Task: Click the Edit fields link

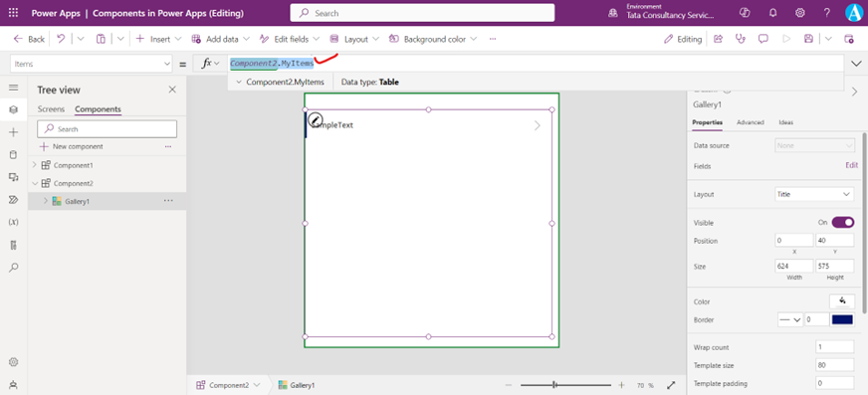Action: point(851,165)
